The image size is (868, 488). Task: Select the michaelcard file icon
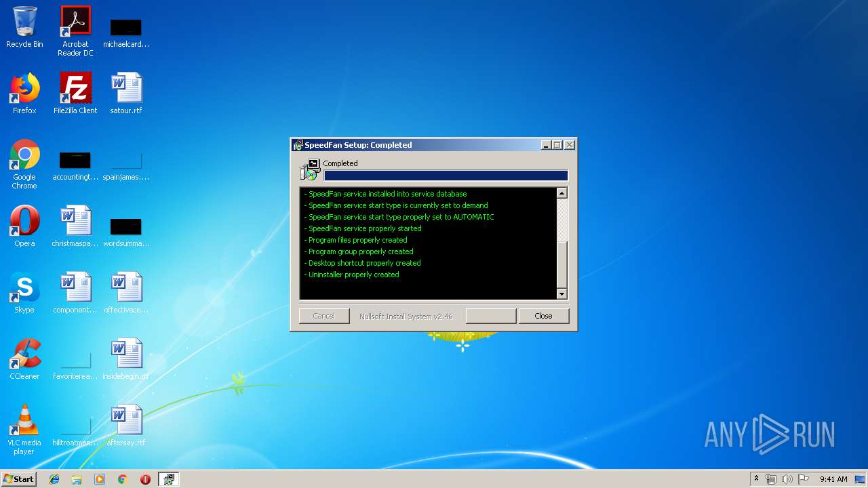click(126, 31)
